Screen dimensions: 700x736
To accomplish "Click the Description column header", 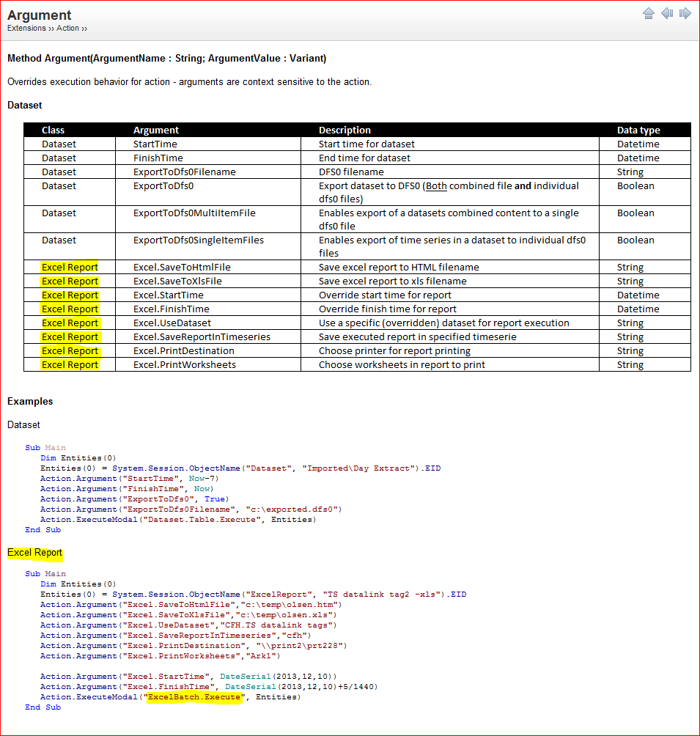I will (345, 130).
